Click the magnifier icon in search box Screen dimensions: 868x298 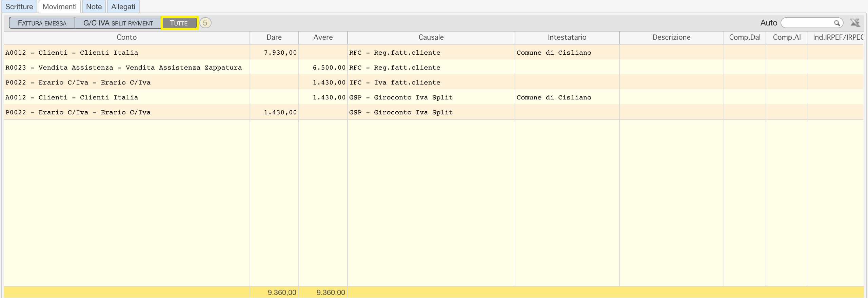pyautogui.click(x=837, y=23)
